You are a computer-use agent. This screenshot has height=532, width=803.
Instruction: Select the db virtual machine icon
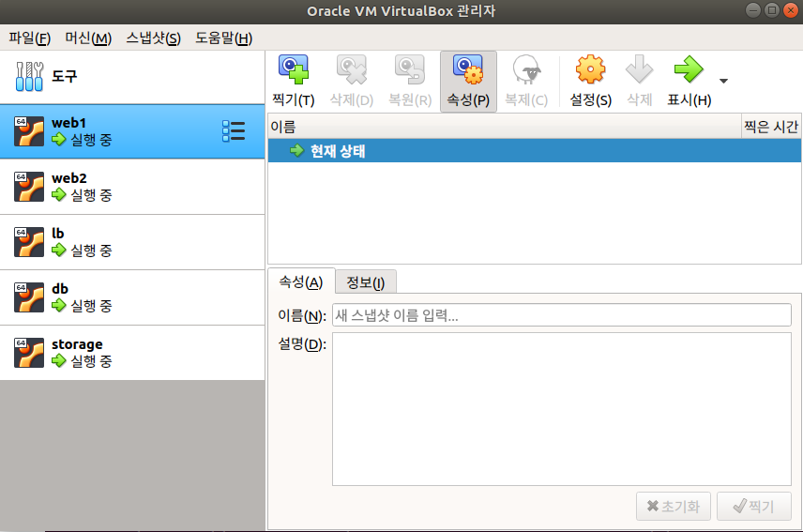(x=29, y=297)
